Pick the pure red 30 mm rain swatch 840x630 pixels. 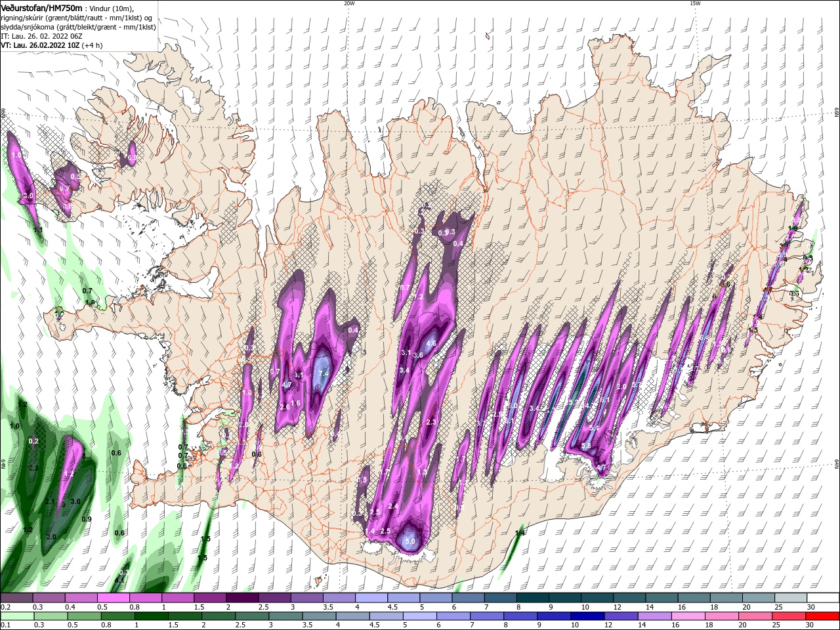click(x=823, y=616)
